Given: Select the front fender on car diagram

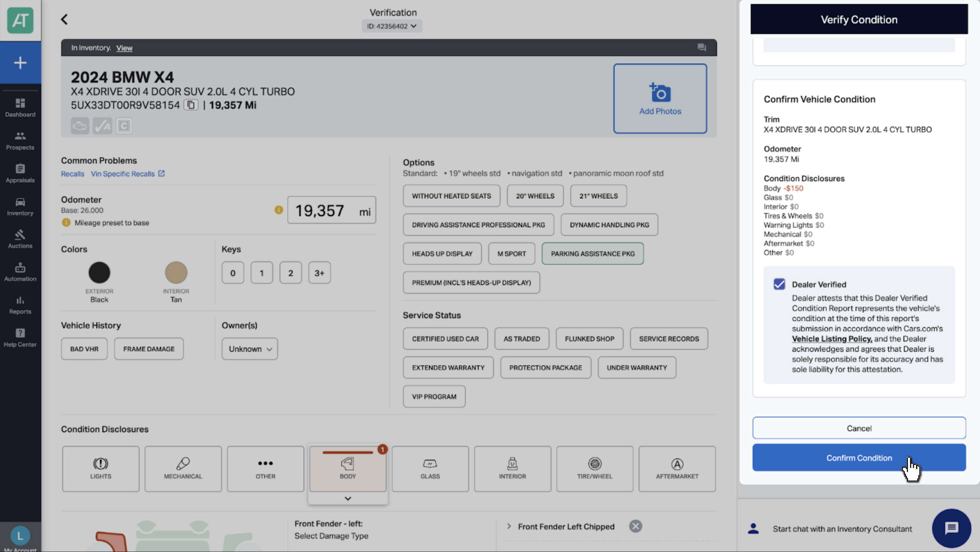Looking at the screenshot, I should click(x=112, y=542).
